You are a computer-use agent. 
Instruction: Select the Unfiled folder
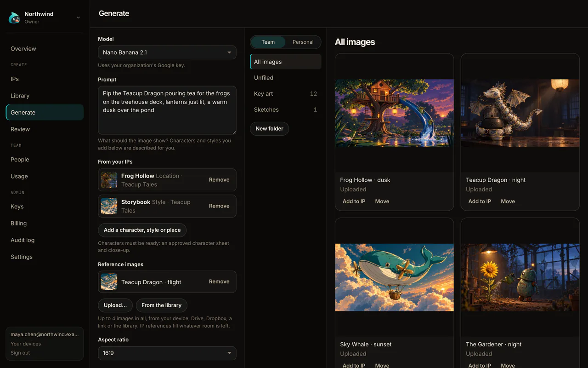[x=286, y=78]
